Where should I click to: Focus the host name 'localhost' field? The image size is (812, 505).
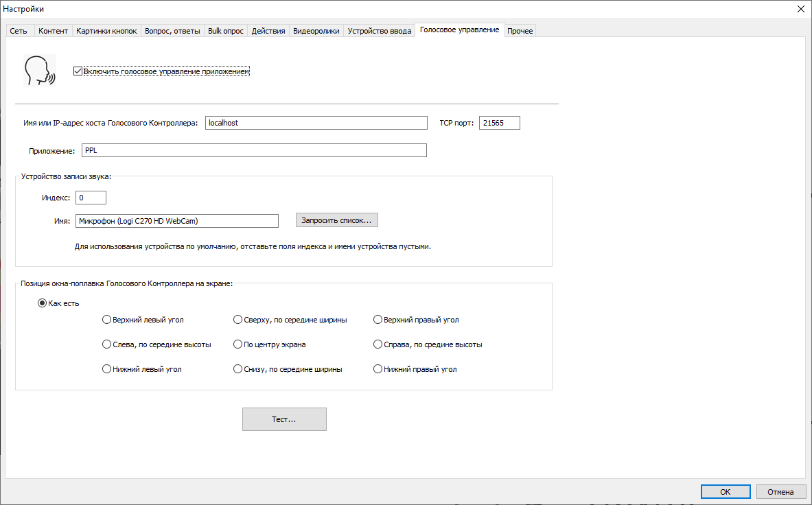pyautogui.click(x=316, y=123)
